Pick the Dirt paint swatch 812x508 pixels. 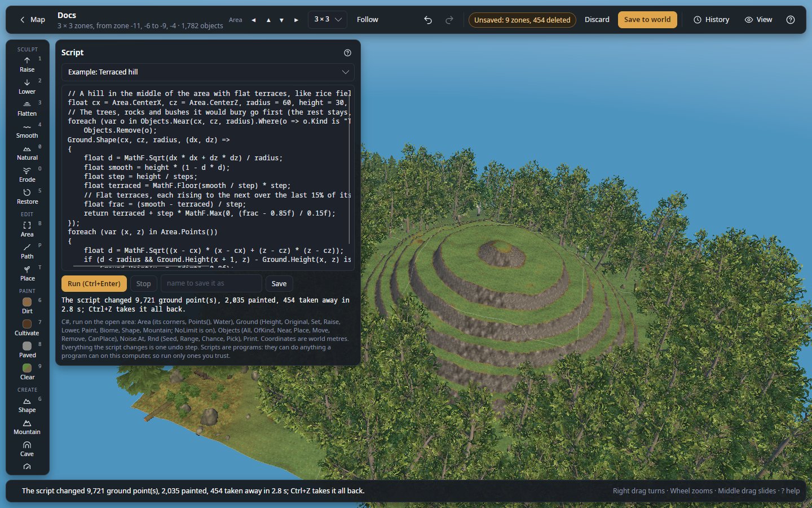pos(27,306)
